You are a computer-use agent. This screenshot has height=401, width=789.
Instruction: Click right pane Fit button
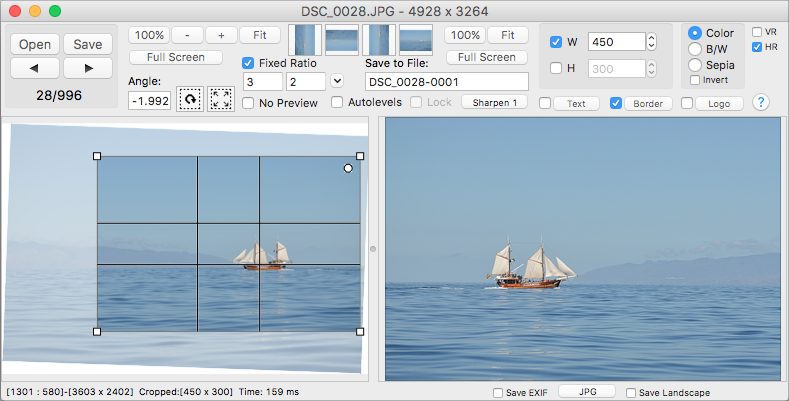pos(508,35)
